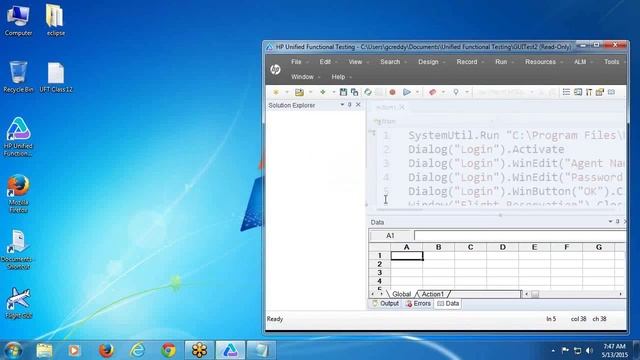The image size is (640, 360).
Task: Open the Design menu
Action: click(428, 62)
